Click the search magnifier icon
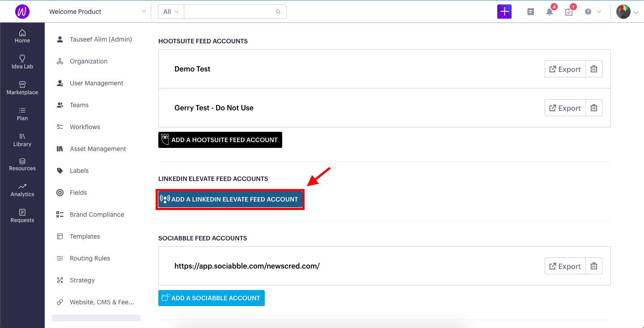The height and width of the screenshot is (328, 644). pos(278,12)
